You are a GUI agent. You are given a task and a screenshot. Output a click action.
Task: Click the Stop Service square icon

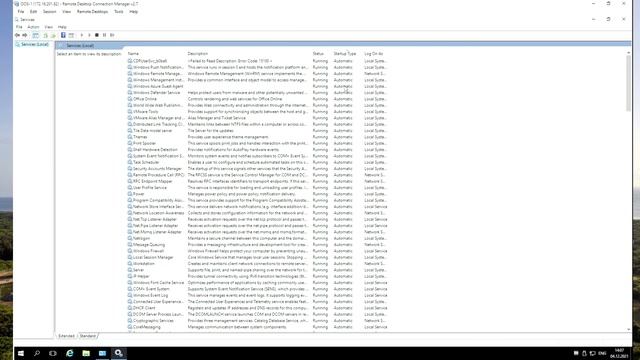97,35
